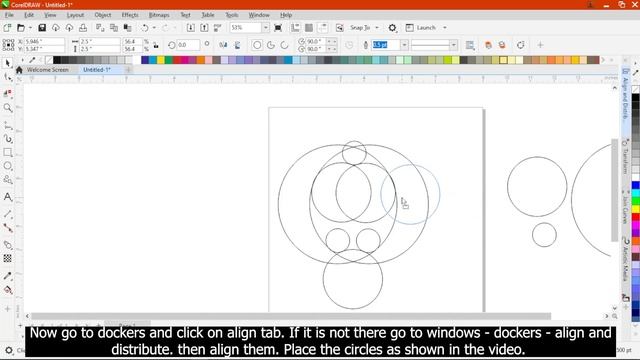
Task: Toggle the lock ratio padlock
Action: 156,45
